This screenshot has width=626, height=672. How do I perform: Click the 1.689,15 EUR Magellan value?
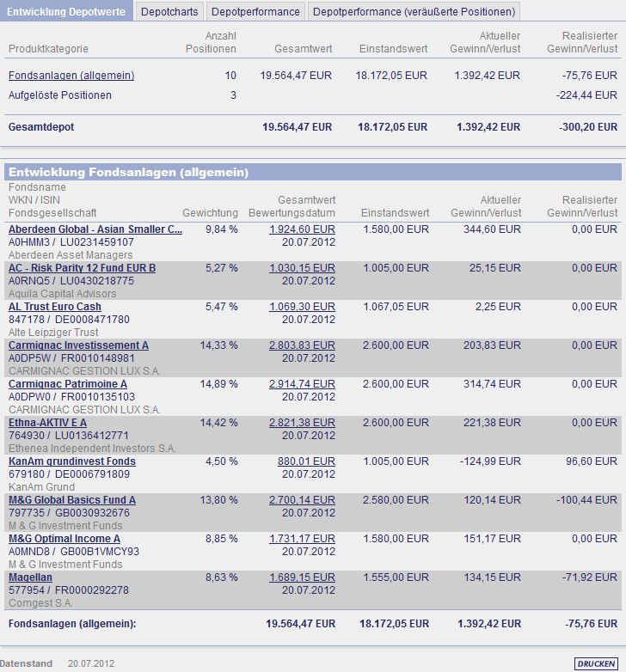pos(303,577)
